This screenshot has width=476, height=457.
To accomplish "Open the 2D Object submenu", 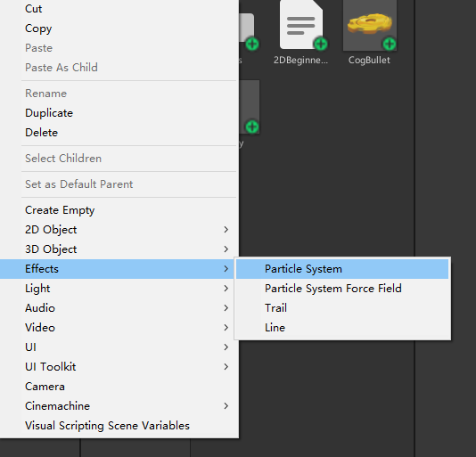I will [119, 230].
